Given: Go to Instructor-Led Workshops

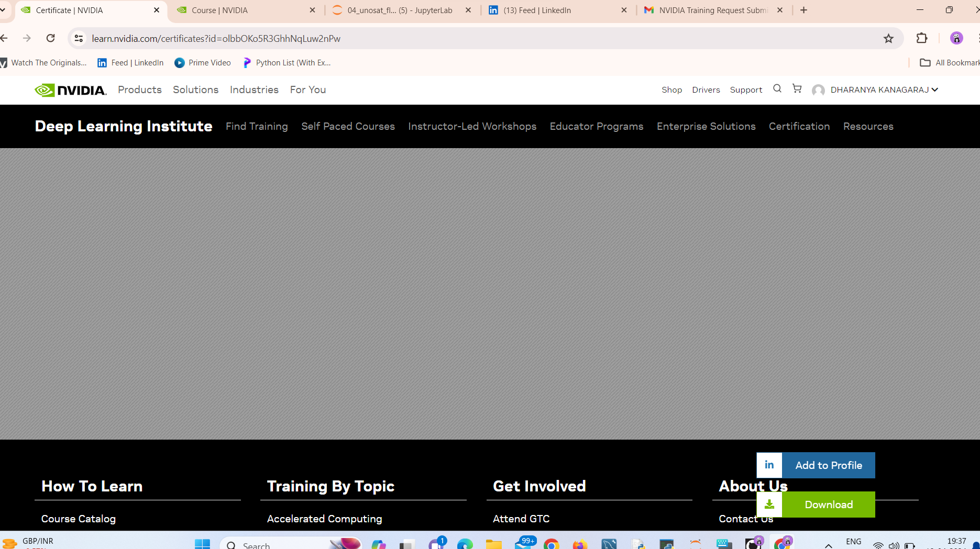Looking at the screenshot, I should coord(472,126).
